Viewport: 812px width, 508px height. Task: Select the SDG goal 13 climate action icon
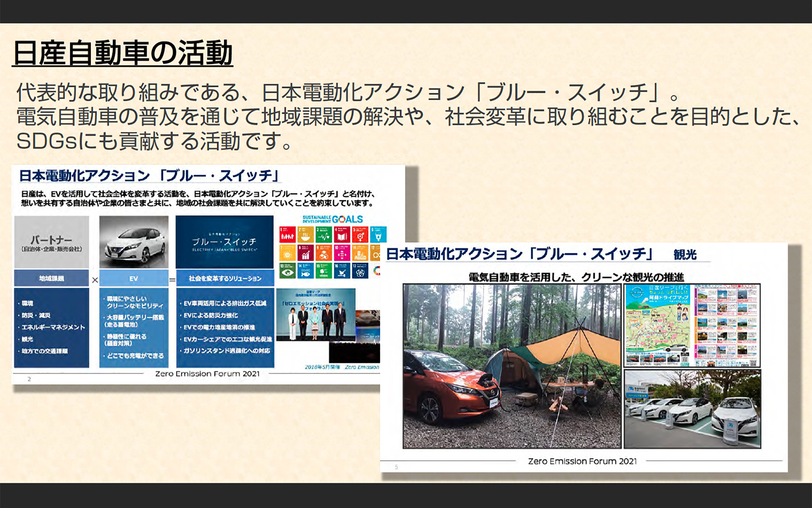[x=288, y=271]
